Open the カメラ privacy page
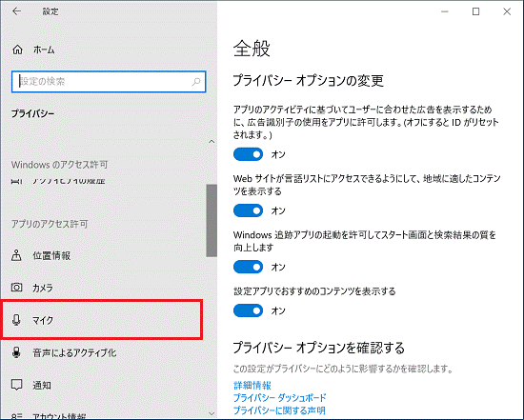Image resolution: width=524 pixels, height=420 pixels. [x=102, y=288]
